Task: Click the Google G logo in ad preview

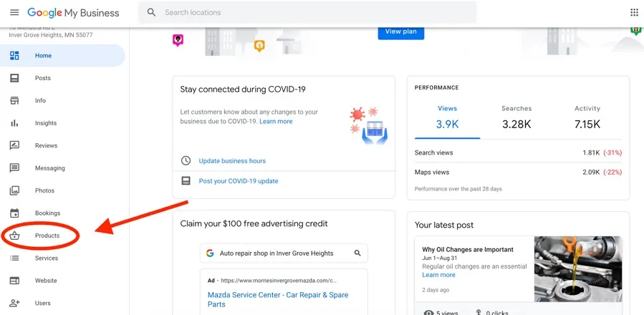Action: (210, 253)
